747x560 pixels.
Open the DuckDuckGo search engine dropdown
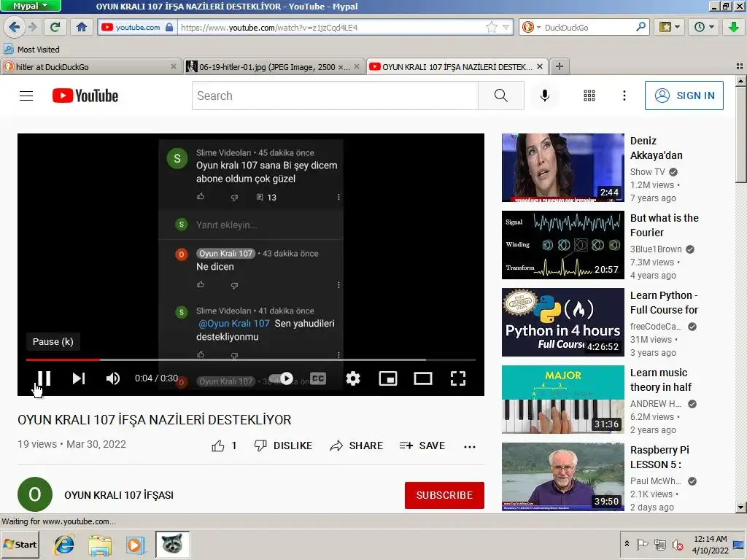[x=531, y=27]
